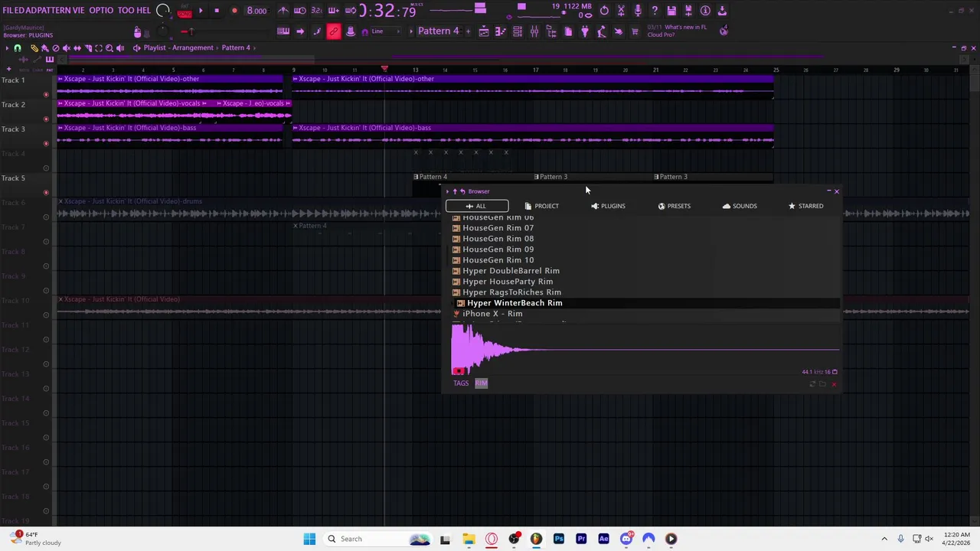Viewport: 980px width, 551px height.
Task: Click Pattern 4 in playlist breadcrumb
Action: (236, 47)
